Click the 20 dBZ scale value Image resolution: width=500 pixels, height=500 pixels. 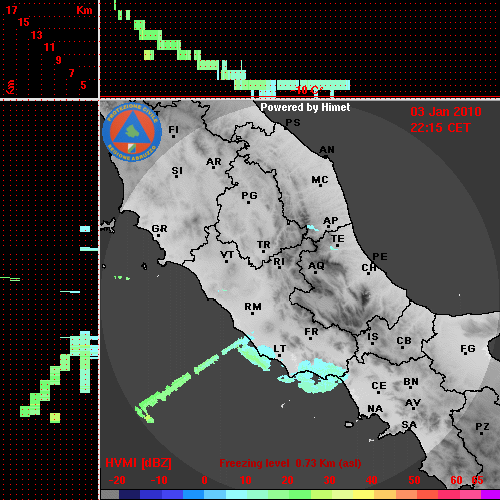[287, 480]
